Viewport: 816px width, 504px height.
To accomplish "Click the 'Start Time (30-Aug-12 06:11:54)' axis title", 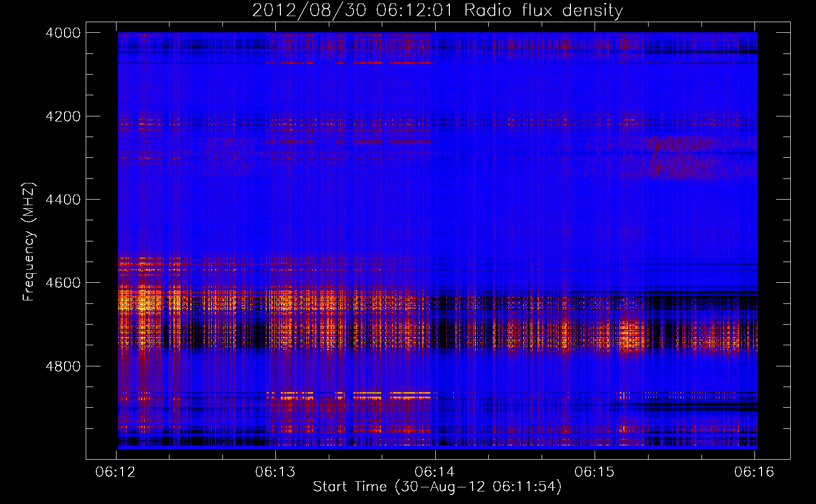I will (x=437, y=487).
